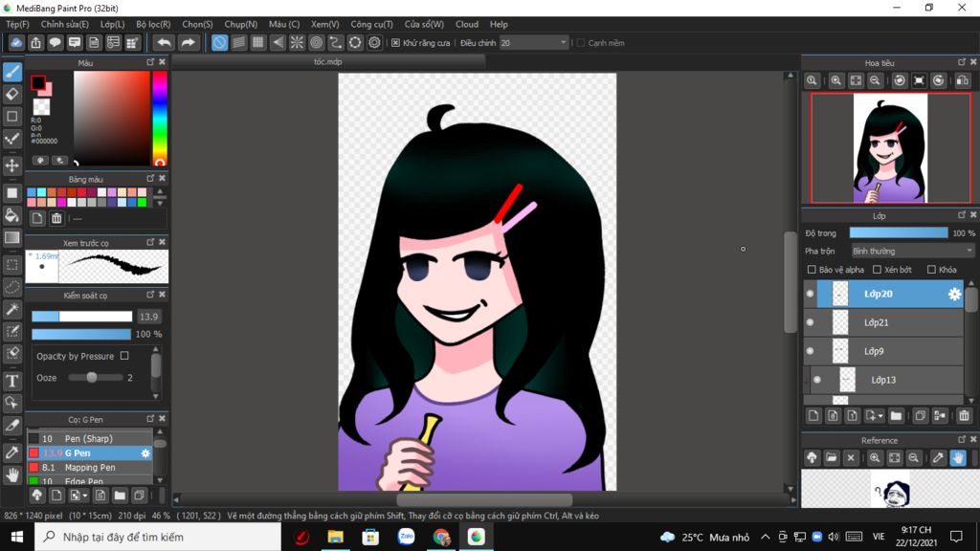Open the Pha trộn blend mode dropdown

tap(912, 252)
